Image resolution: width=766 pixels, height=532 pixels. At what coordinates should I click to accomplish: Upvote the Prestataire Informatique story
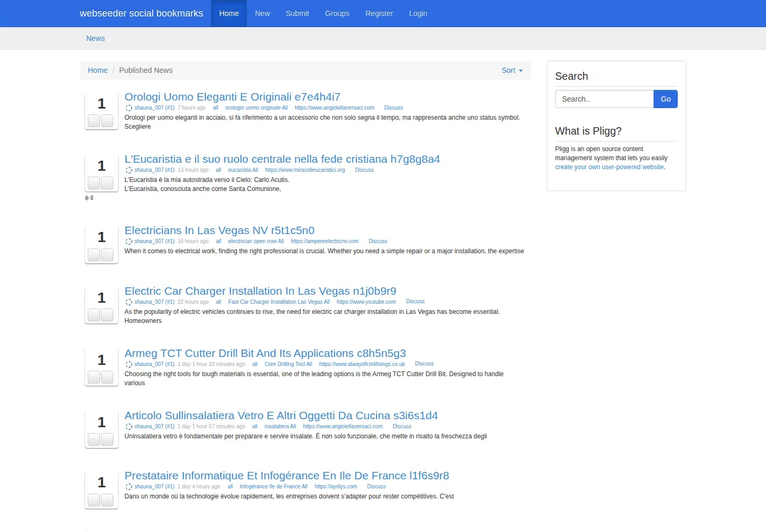pyautogui.click(x=94, y=500)
